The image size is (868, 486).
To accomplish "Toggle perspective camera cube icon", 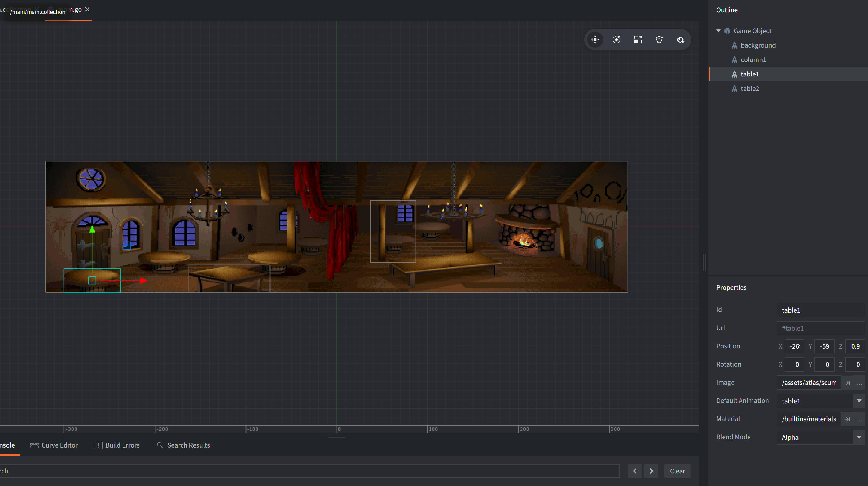I will point(659,40).
